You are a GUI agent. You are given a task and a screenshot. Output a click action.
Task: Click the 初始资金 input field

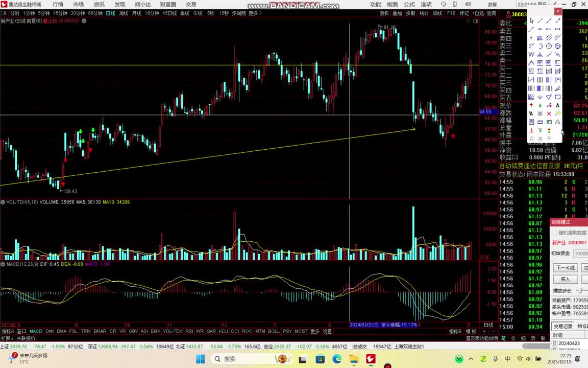580,254
